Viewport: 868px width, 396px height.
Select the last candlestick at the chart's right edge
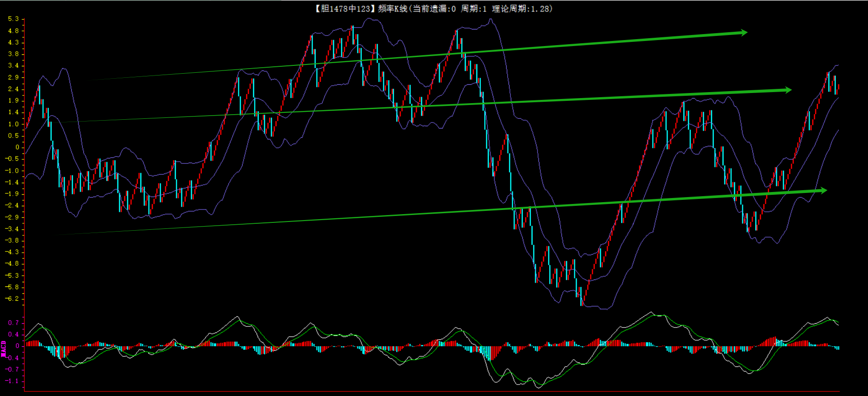[839, 88]
